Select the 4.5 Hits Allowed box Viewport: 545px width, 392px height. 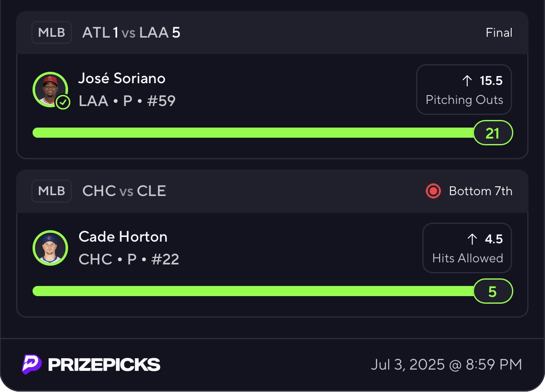tap(467, 248)
